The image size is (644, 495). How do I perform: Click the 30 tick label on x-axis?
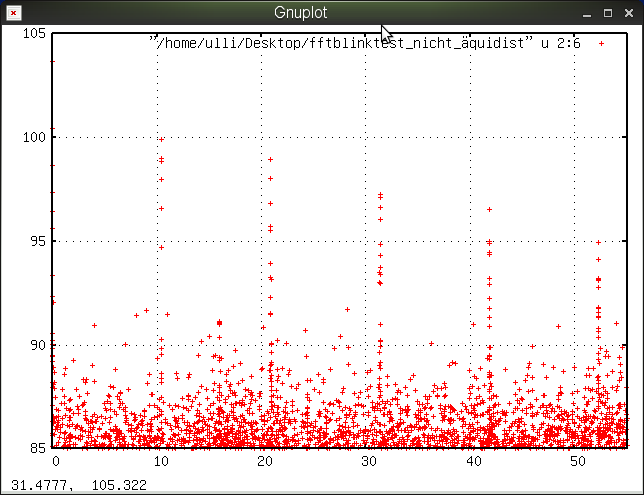(367, 461)
